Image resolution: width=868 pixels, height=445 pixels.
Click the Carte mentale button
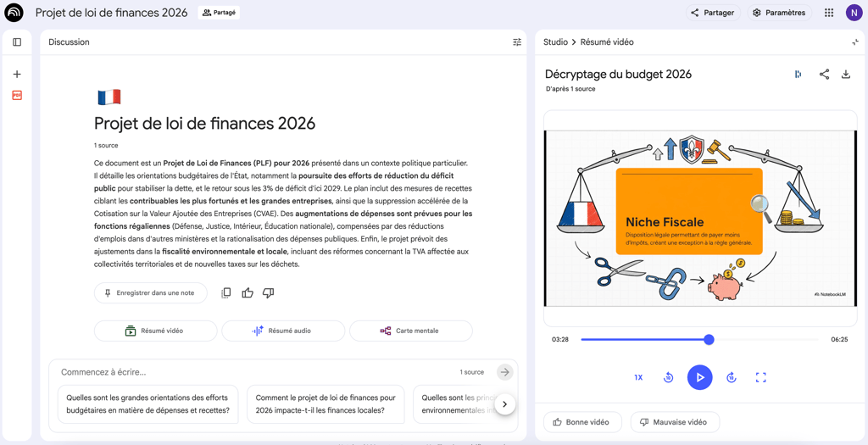tap(410, 331)
